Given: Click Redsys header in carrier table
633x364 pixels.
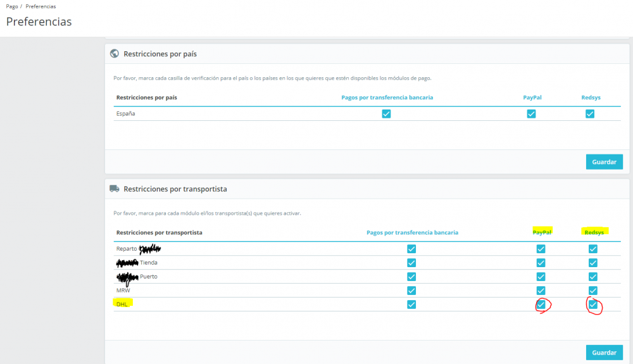Looking at the screenshot, I should pyautogui.click(x=594, y=232).
